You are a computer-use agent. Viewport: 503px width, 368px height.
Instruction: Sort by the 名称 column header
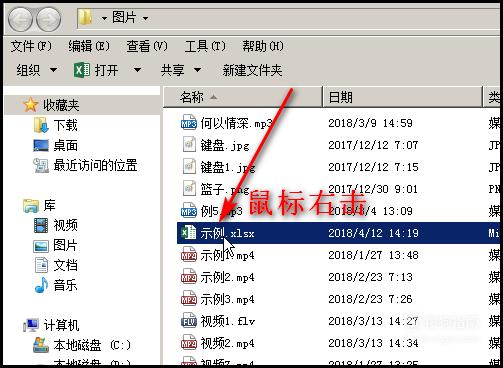click(243, 97)
